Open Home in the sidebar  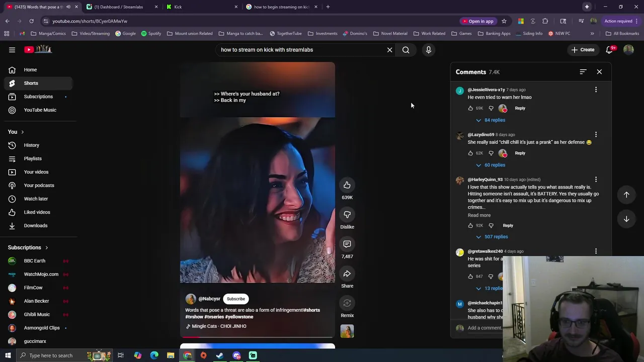(38, 70)
